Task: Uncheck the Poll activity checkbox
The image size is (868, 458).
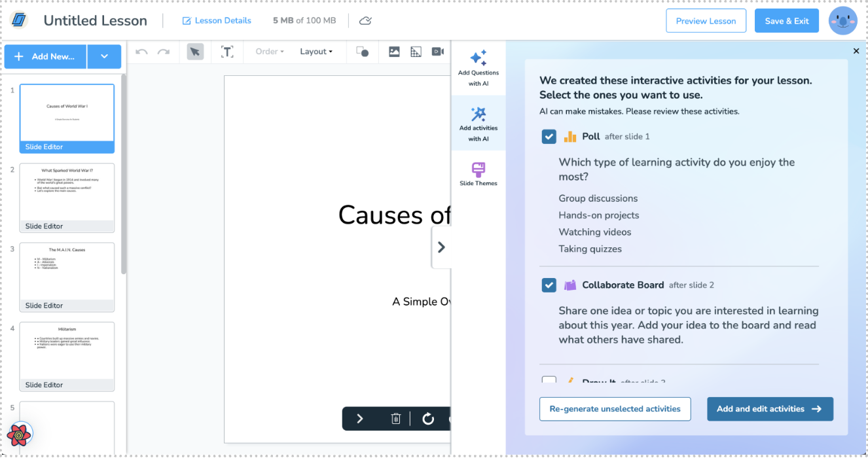Action: point(549,137)
